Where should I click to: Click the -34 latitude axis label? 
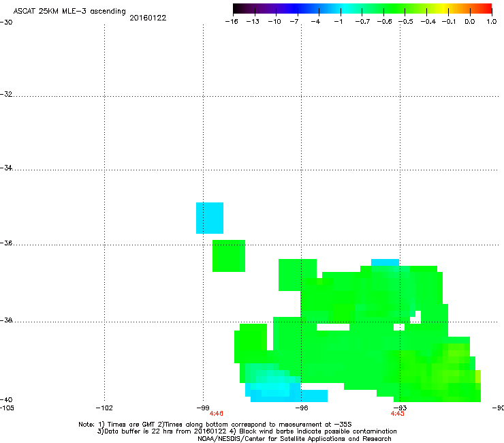[x=5, y=168]
